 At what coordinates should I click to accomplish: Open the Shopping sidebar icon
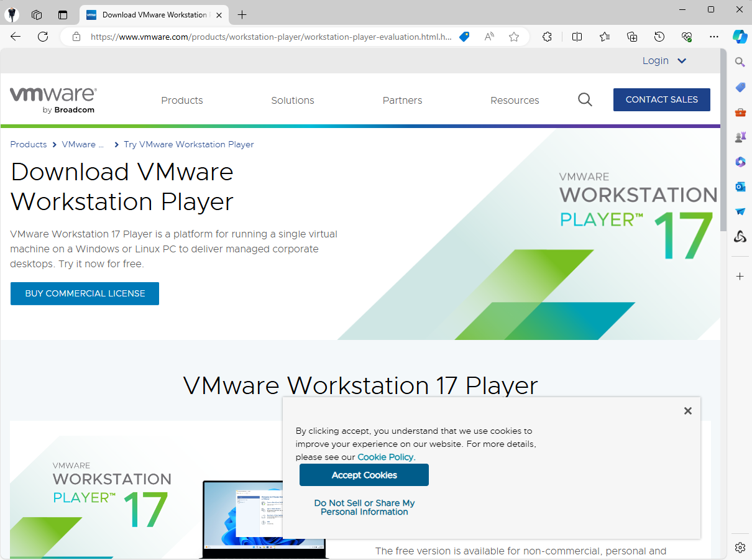(740, 87)
